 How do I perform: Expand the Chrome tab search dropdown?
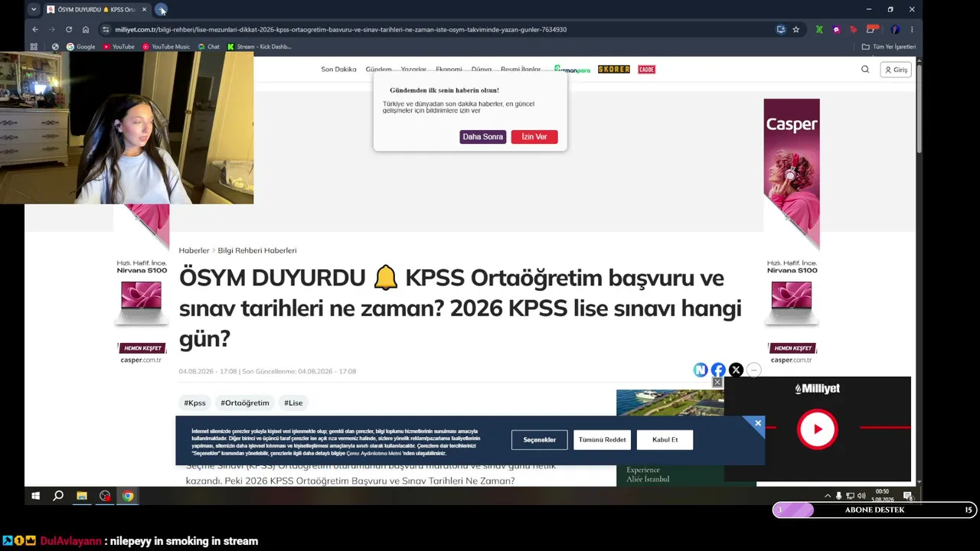pyautogui.click(x=34, y=9)
